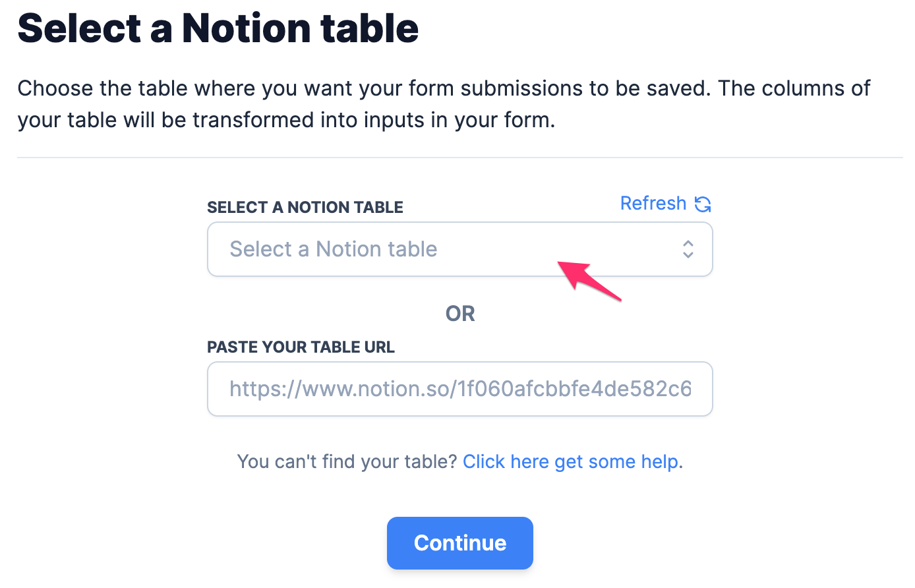915x588 pixels.
Task: Click the notion.so URL placeholder text
Action: click(460, 389)
